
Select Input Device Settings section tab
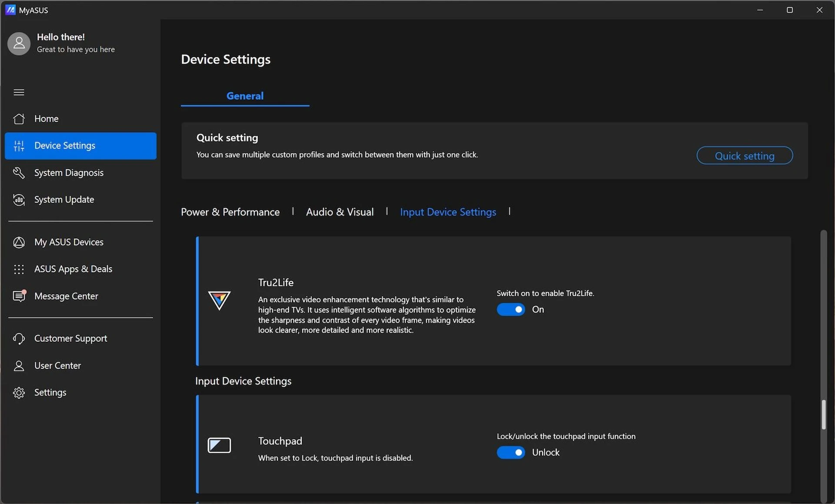[448, 212]
